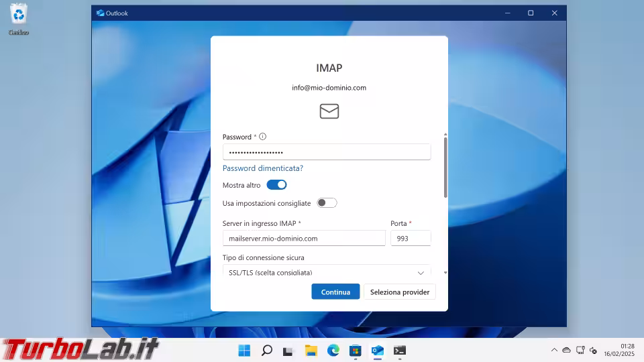
Task: Enable Usa impostazioni consigliate toggle
Action: [327, 202]
